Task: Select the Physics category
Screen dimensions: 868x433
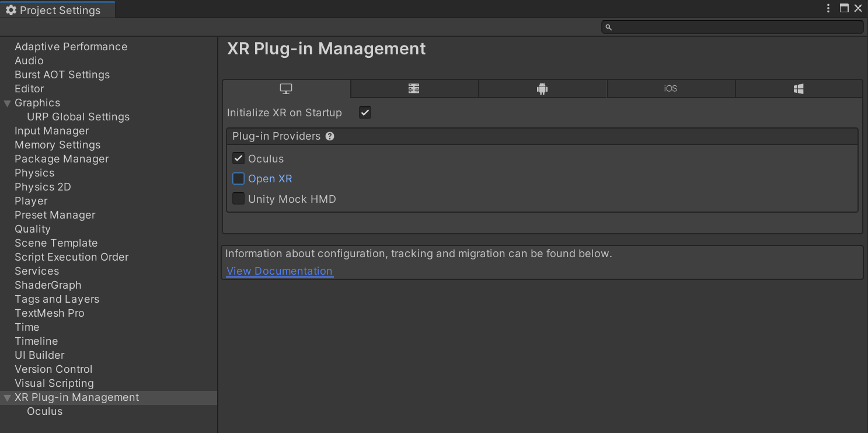Action: [34, 173]
